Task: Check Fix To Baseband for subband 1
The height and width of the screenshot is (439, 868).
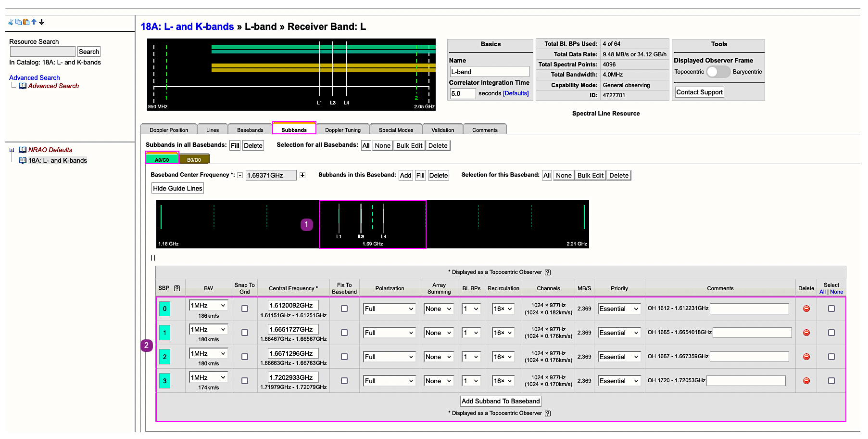Action: [x=344, y=333]
